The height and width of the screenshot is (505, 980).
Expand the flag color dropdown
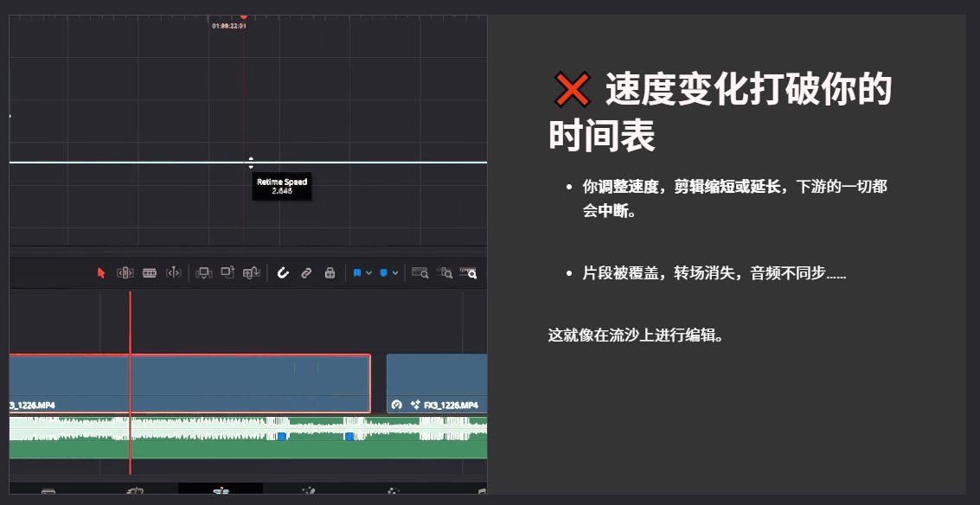coord(368,272)
